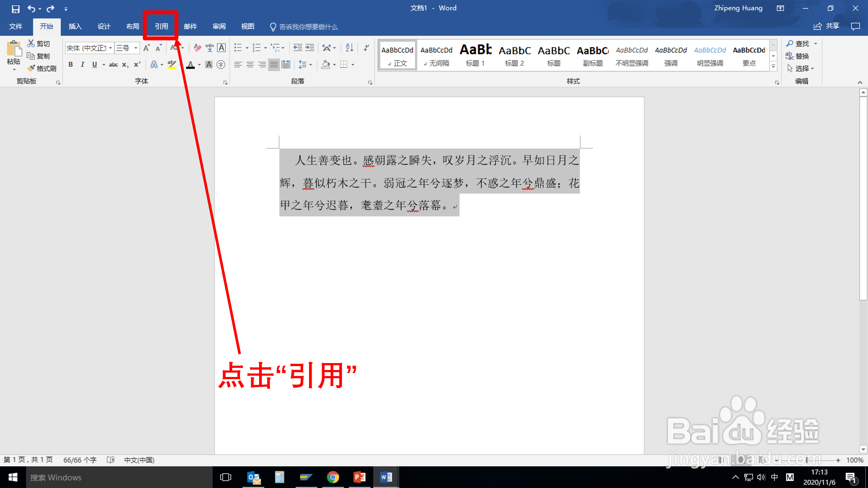Click the clear formatting eraser icon

click(197, 48)
